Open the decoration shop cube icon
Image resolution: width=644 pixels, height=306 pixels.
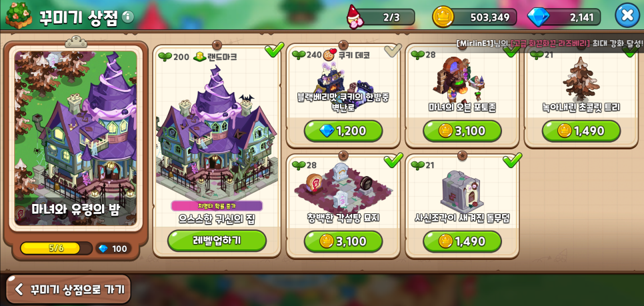19,15
